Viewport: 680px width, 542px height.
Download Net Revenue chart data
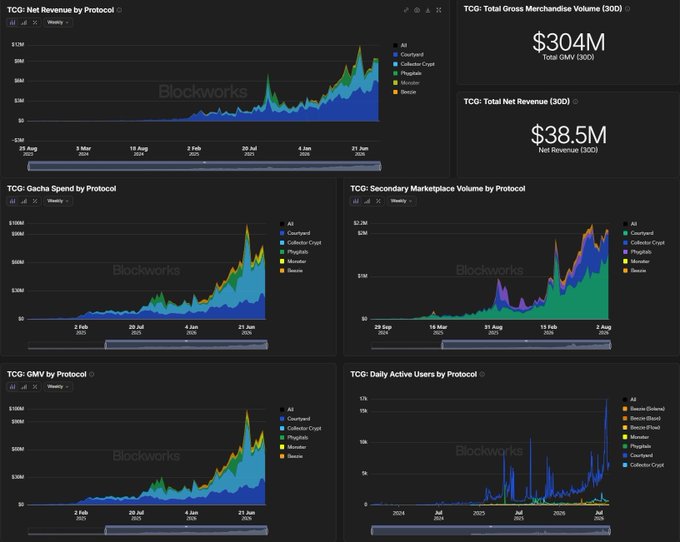428,10
